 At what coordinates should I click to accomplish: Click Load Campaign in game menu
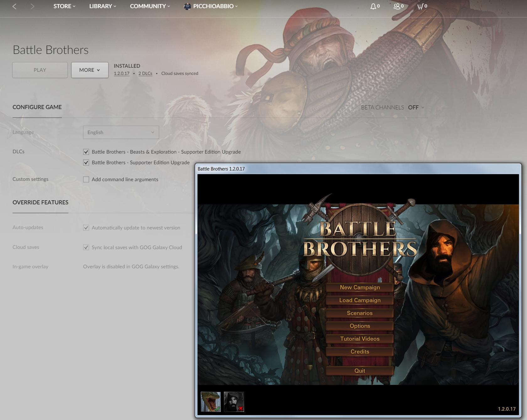[360, 300]
